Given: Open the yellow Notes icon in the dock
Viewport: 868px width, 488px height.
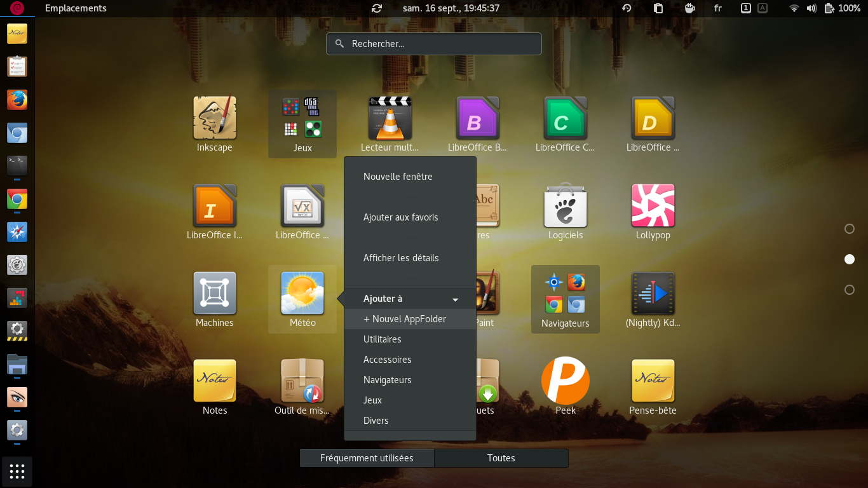Looking at the screenshot, I should pyautogui.click(x=17, y=34).
